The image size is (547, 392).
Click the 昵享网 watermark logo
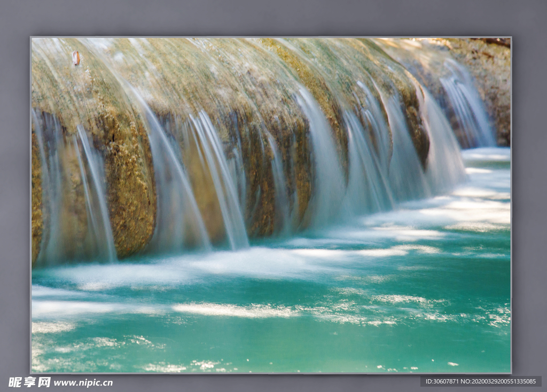(29, 382)
